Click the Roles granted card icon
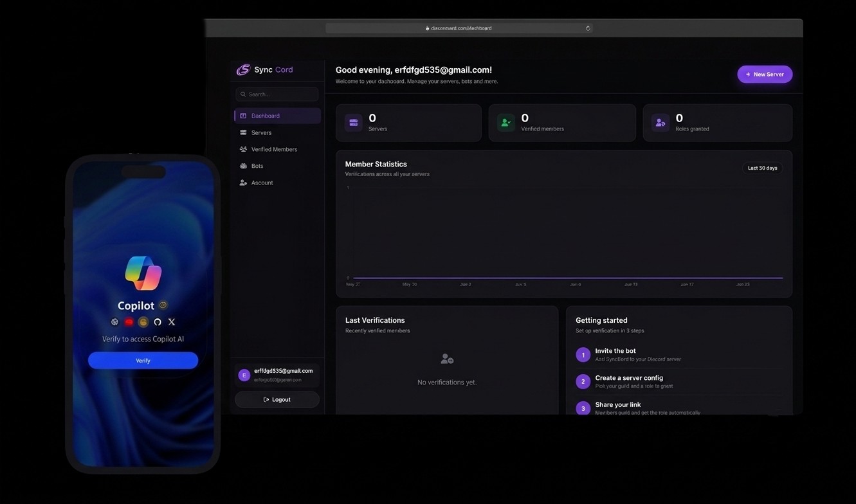Viewport: 856px width, 504px height. click(x=660, y=123)
